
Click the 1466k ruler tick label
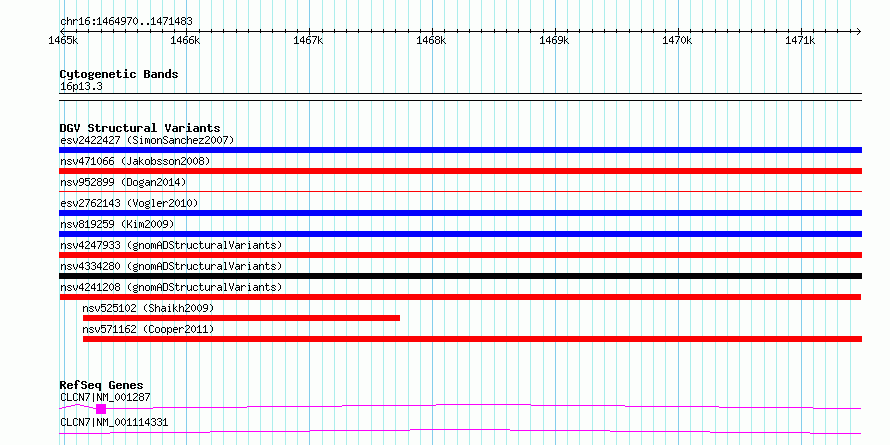[x=186, y=41]
